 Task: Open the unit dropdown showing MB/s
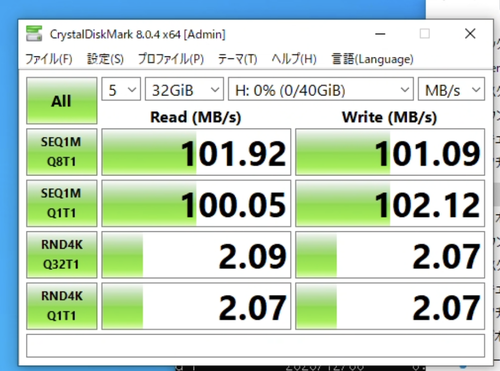pos(451,89)
